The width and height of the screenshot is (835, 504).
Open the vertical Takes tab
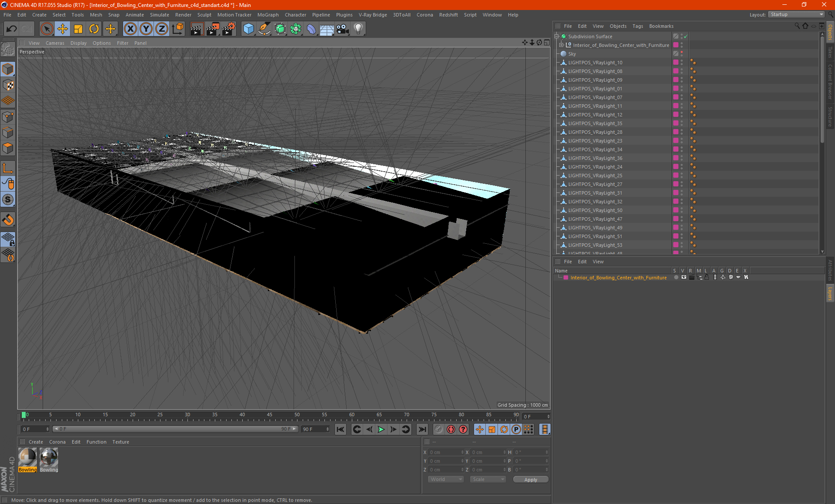tap(830, 52)
